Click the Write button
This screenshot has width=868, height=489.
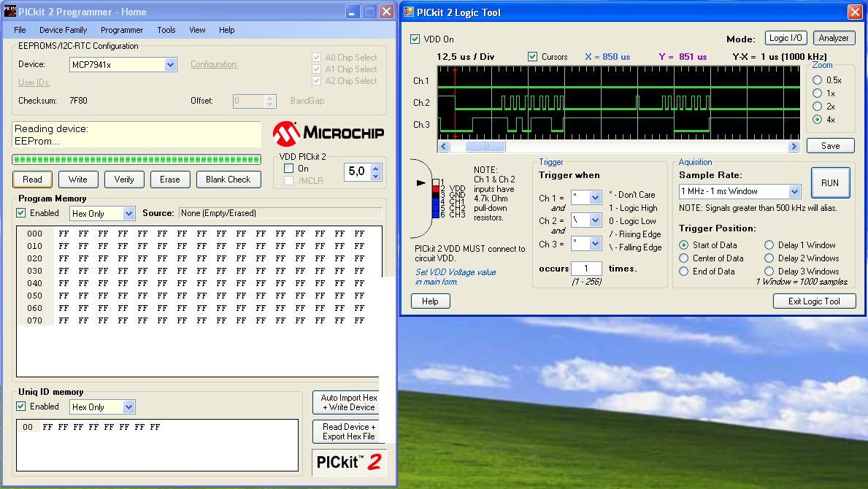tap(77, 180)
